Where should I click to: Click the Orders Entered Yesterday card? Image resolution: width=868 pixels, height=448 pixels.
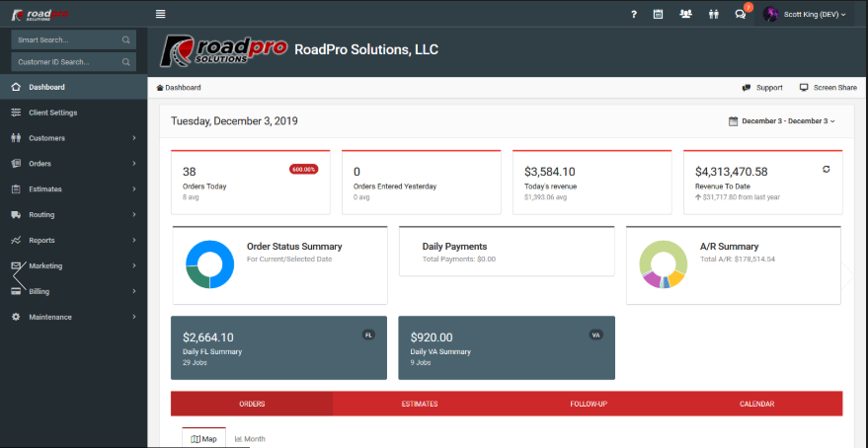coord(422,182)
